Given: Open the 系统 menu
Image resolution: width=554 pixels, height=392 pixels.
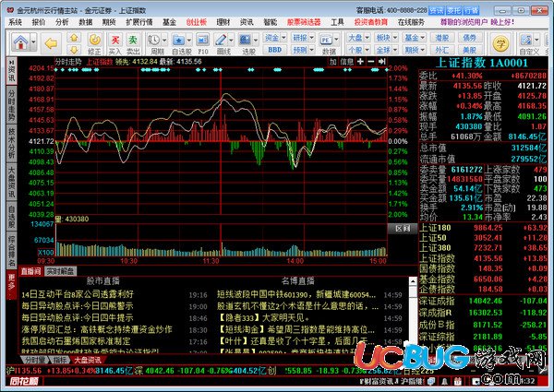Looking at the screenshot, I should coord(15,22).
